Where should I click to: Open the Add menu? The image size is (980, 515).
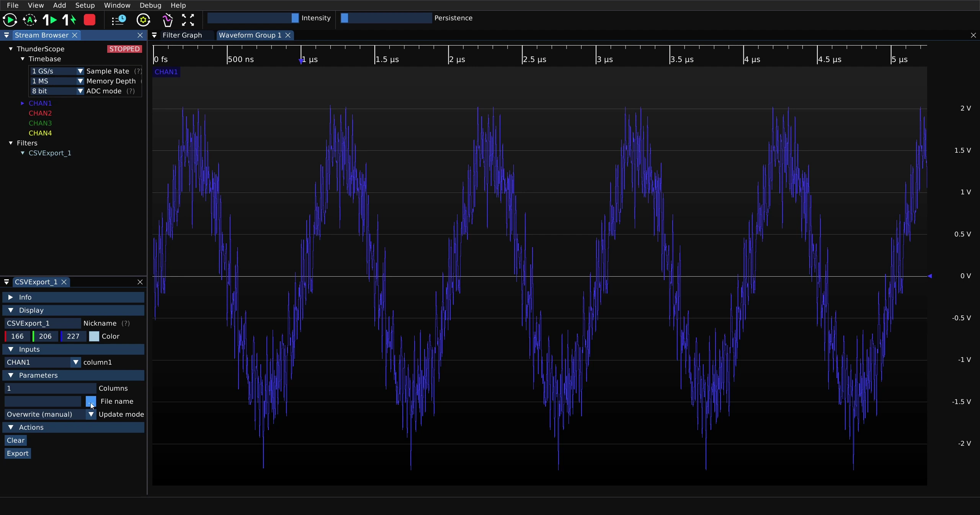click(x=59, y=5)
